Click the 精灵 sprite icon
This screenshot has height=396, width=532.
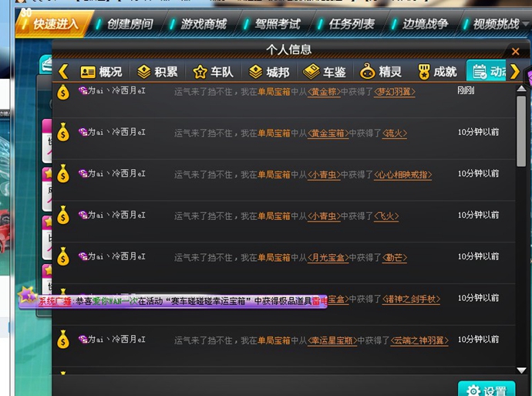pyautogui.click(x=368, y=71)
